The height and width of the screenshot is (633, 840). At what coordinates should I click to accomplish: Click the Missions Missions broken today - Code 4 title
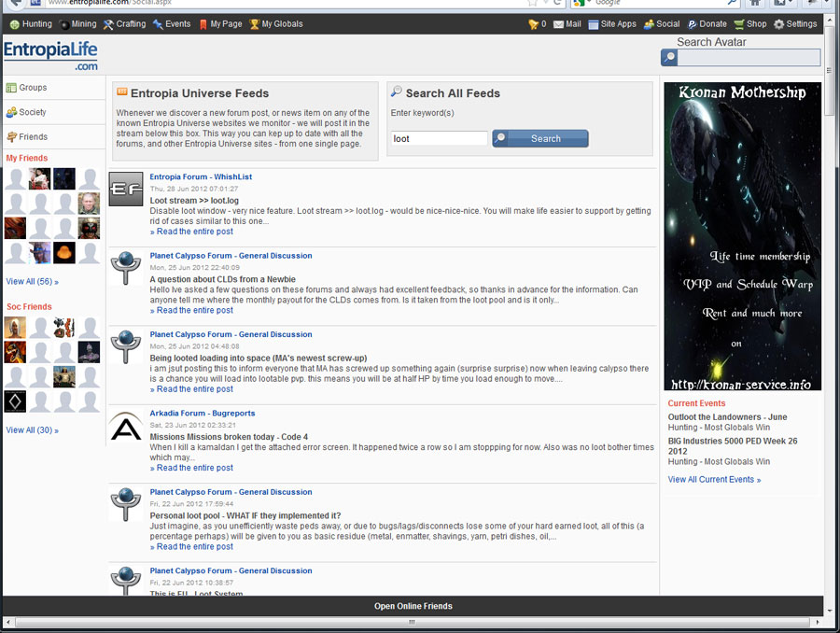229,437
